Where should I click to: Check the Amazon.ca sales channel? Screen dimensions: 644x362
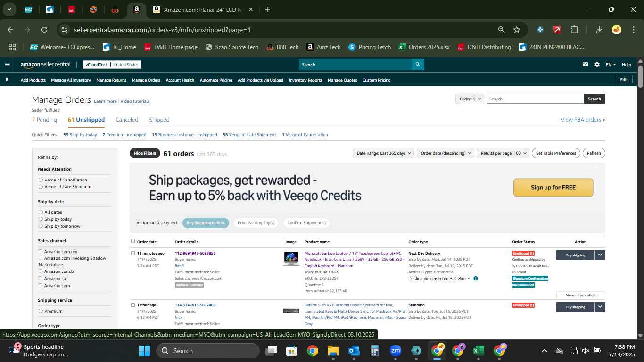(41, 278)
